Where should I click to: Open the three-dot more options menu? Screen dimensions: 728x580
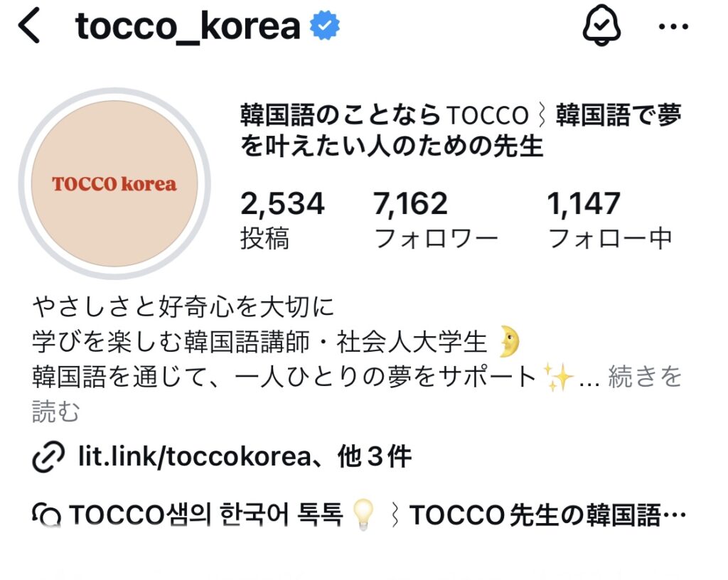pos(674,27)
